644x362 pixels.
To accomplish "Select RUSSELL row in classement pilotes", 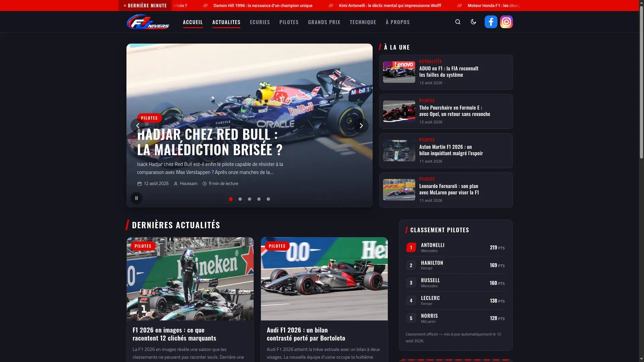I will tap(455, 283).
